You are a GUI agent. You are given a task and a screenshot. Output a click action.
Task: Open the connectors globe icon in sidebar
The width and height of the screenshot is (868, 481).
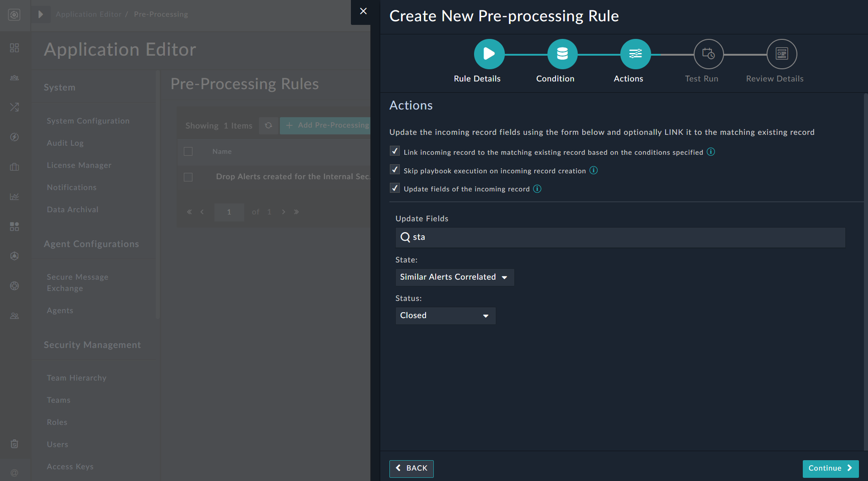[x=14, y=286]
